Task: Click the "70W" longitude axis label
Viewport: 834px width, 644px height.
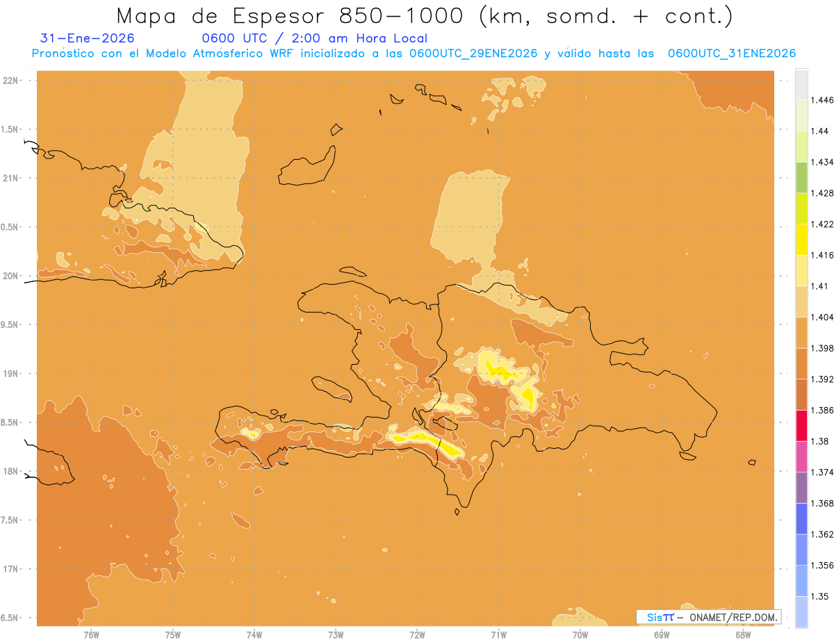Action: (580, 634)
